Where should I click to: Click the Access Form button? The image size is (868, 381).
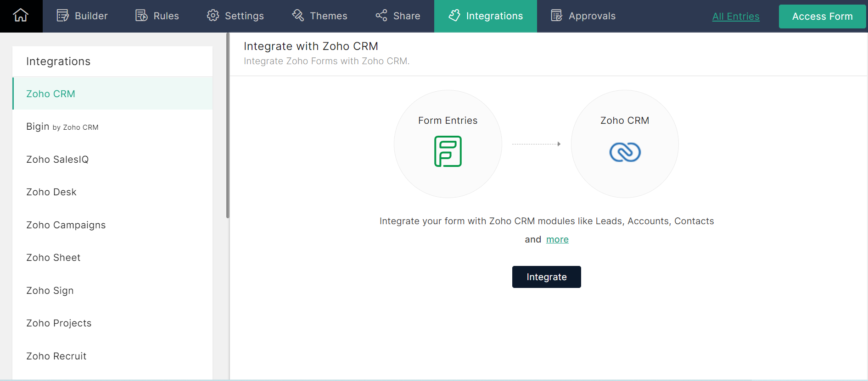coord(822,17)
